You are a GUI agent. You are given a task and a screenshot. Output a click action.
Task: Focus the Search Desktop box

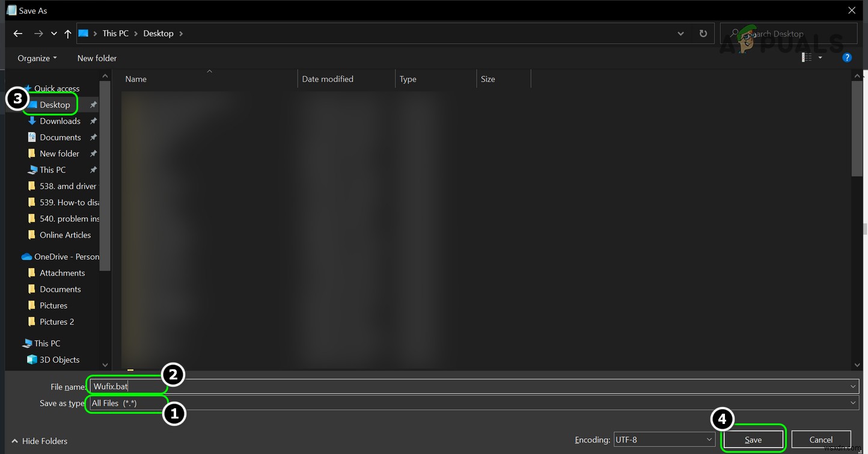pyautogui.click(x=789, y=34)
